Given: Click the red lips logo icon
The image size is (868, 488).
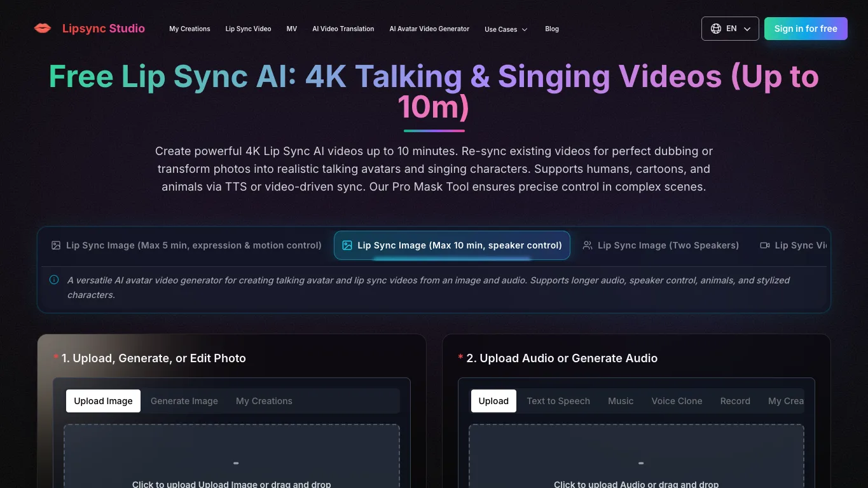Looking at the screenshot, I should (43, 29).
